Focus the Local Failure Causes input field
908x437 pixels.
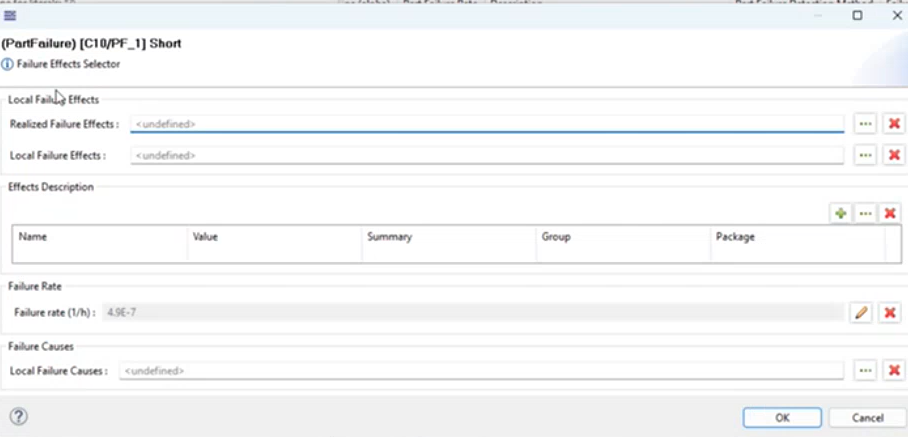tap(481, 370)
